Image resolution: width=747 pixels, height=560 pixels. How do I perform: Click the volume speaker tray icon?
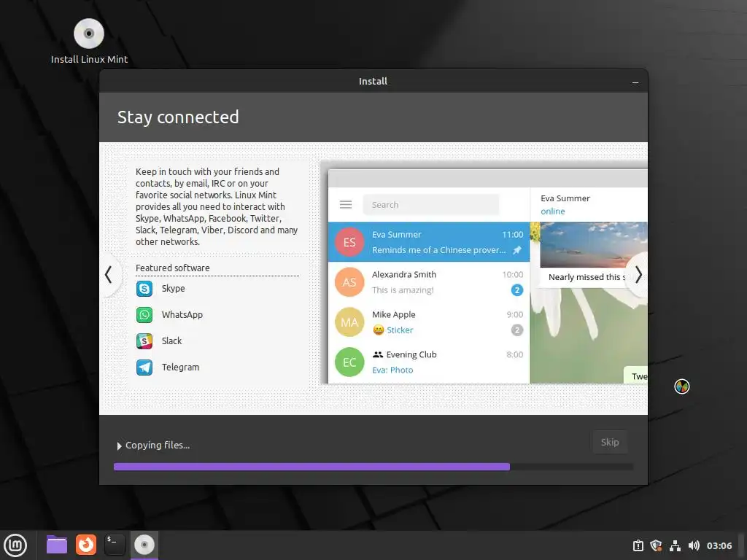click(694, 545)
